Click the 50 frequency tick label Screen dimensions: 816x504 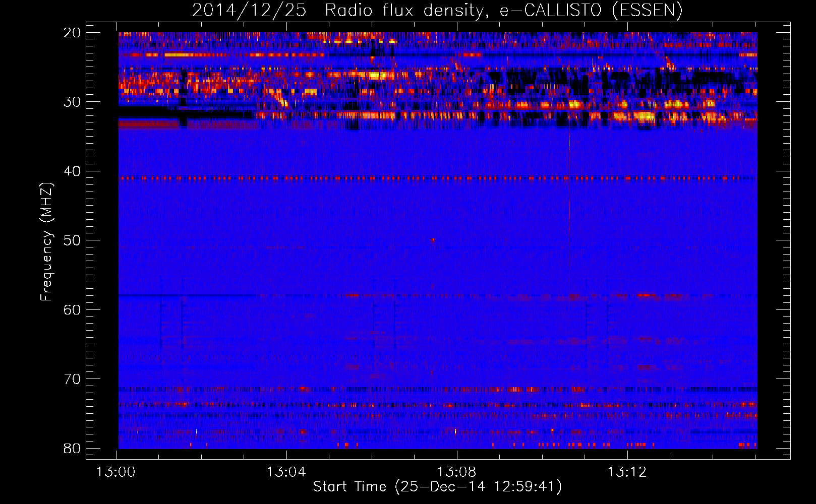pos(73,240)
